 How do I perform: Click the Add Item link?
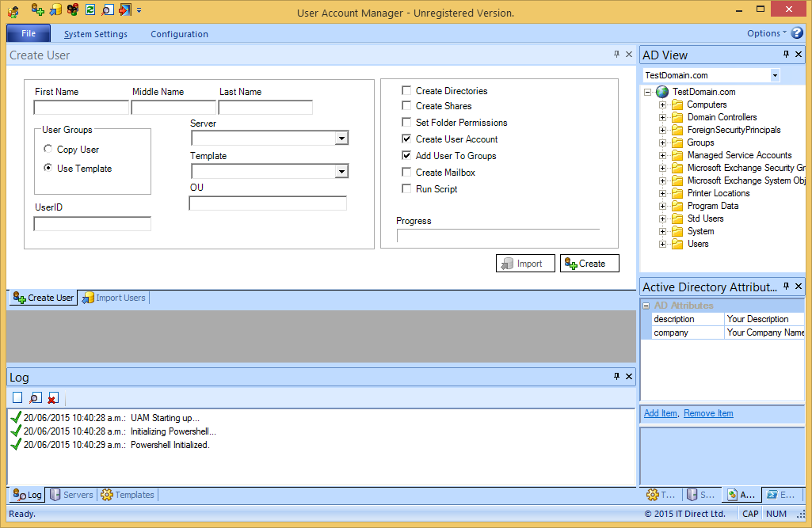tap(661, 413)
